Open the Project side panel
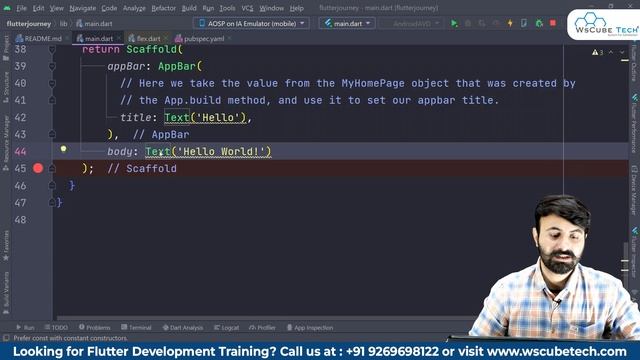Image resolution: width=640 pixels, height=360 pixels. point(6,48)
